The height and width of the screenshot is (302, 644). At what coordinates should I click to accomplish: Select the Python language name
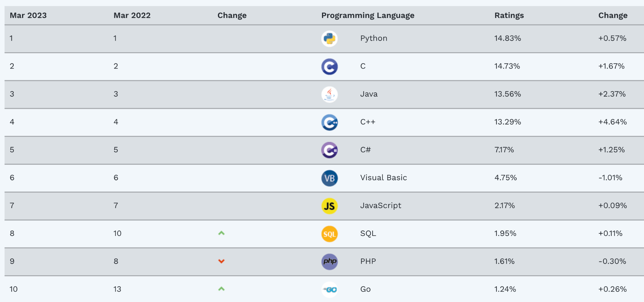click(x=374, y=38)
